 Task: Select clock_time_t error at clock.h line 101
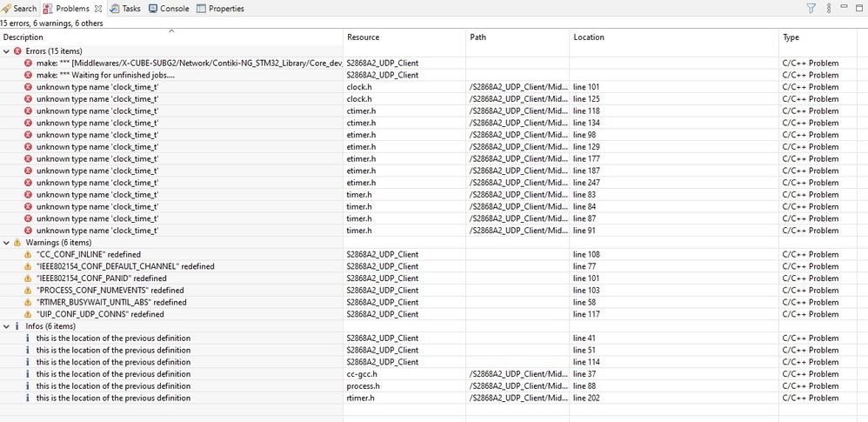coord(97,87)
